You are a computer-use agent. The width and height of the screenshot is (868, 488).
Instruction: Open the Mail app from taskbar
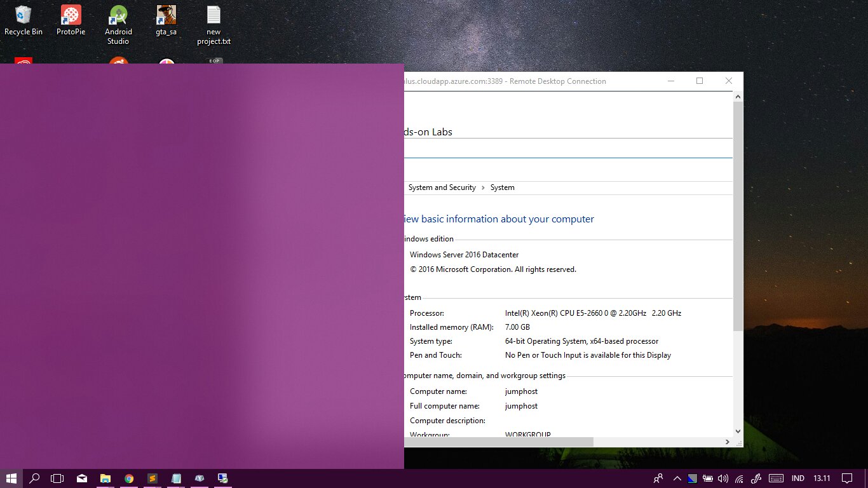pyautogui.click(x=82, y=478)
